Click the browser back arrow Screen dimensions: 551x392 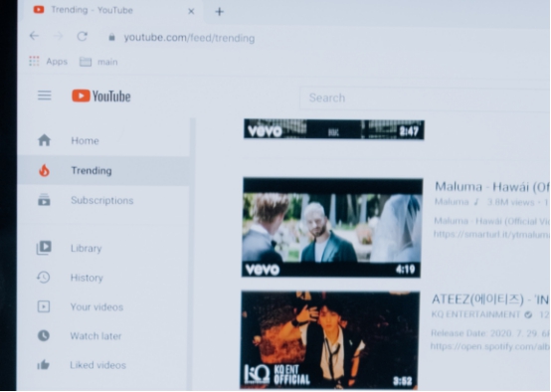[x=34, y=36]
